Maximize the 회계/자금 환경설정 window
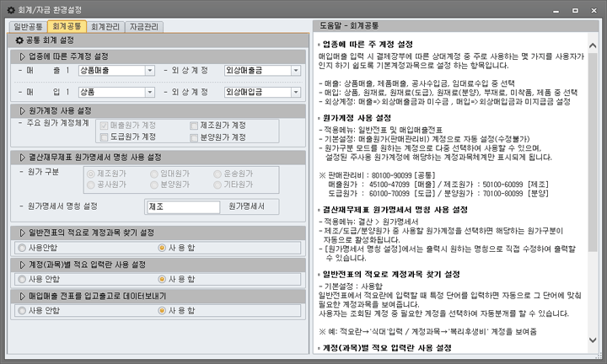 tap(575, 10)
